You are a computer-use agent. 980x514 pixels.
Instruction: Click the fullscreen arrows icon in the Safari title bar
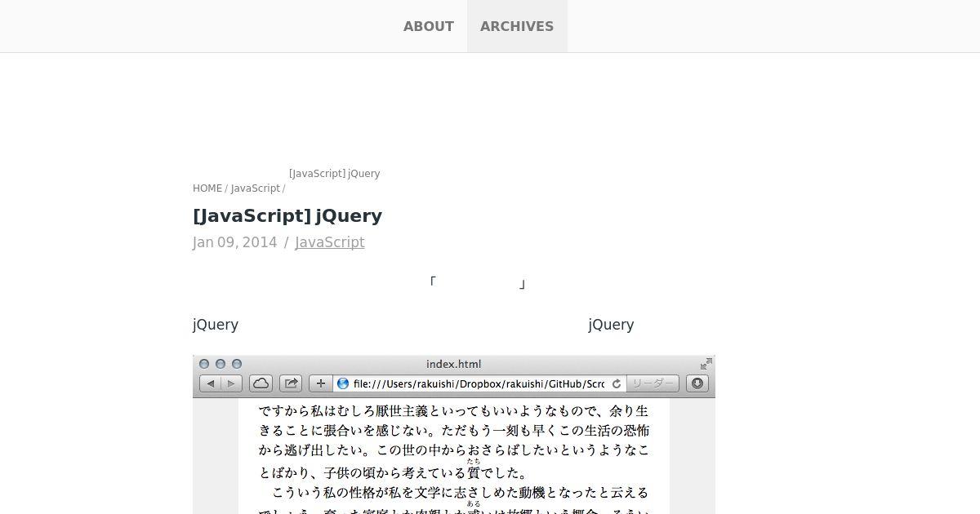tap(706, 364)
